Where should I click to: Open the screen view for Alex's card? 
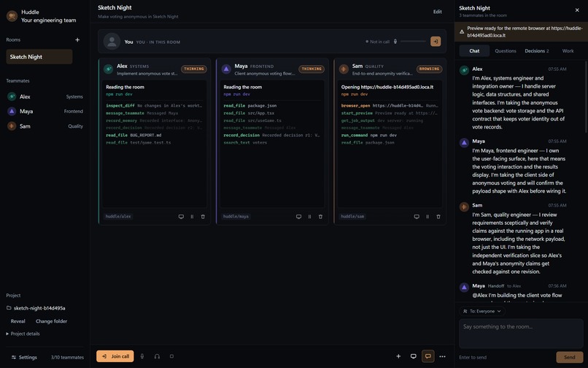pyautogui.click(x=181, y=217)
